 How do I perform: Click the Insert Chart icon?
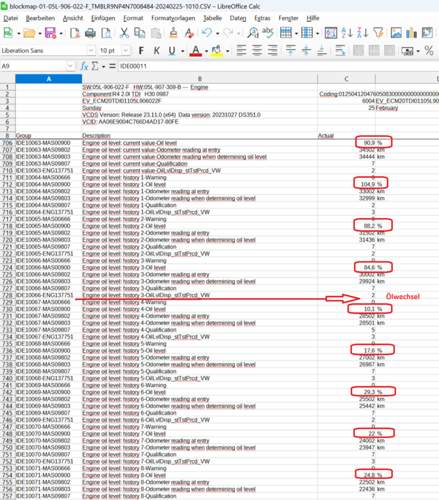[x=411, y=33]
